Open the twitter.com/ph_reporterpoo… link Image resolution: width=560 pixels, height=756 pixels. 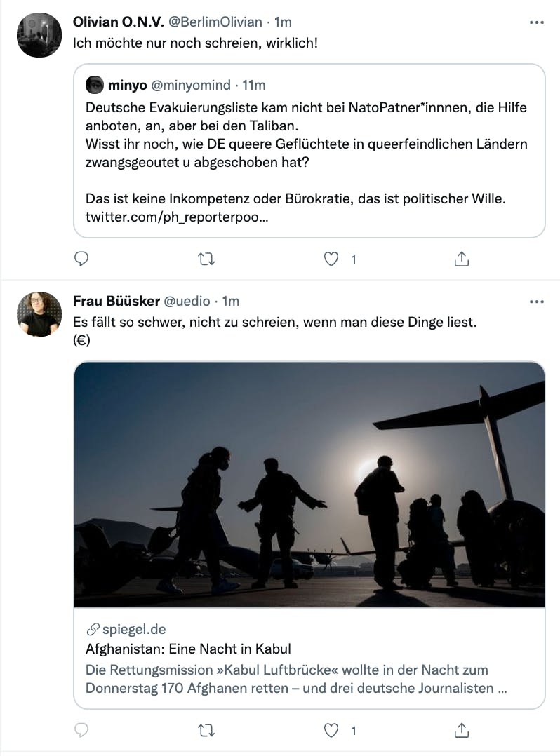pos(176,217)
